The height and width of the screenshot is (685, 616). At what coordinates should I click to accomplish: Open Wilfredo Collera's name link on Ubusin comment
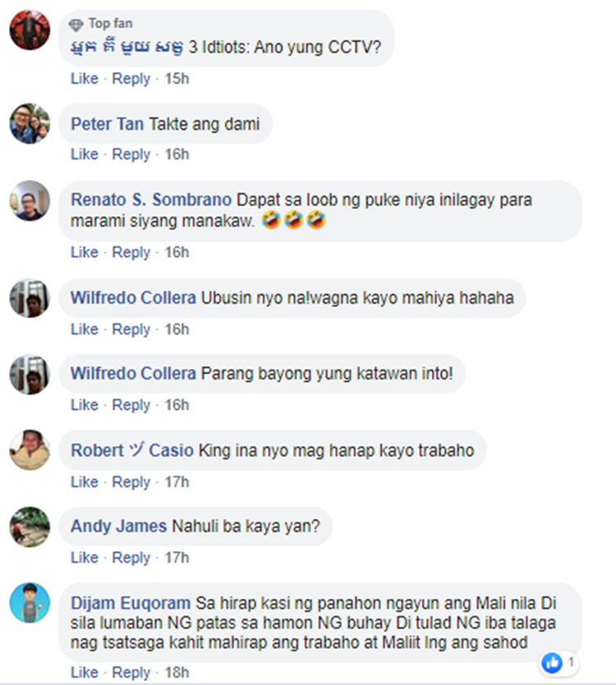[133, 298]
